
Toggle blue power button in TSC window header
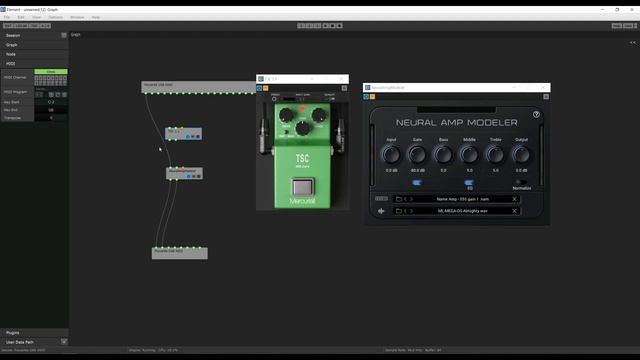(x=260, y=88)
